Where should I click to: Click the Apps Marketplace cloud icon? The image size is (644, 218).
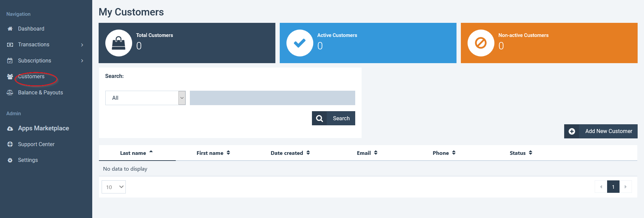(x=10, y=129)
